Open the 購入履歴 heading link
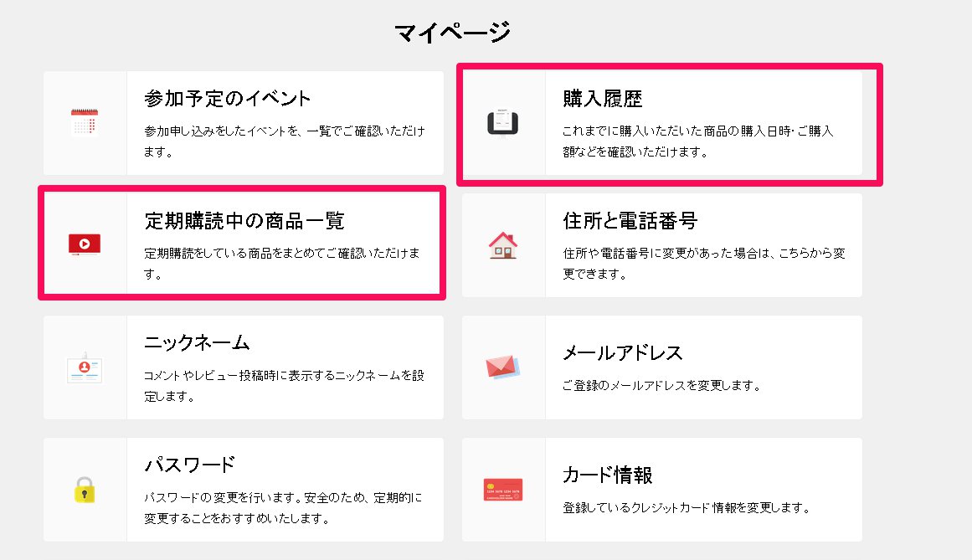The height and width of the screenshot is (560, 972). pyautogui.click(x=602, y=99)
